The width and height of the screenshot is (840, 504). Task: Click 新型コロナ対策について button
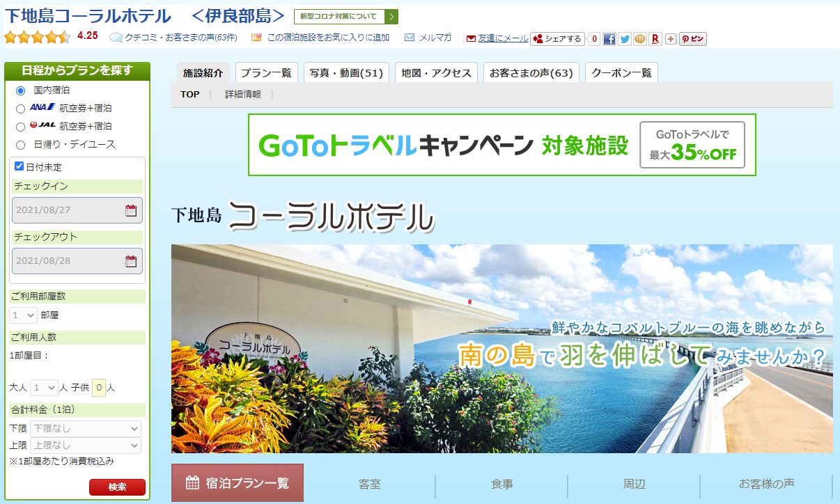[346, 17]
